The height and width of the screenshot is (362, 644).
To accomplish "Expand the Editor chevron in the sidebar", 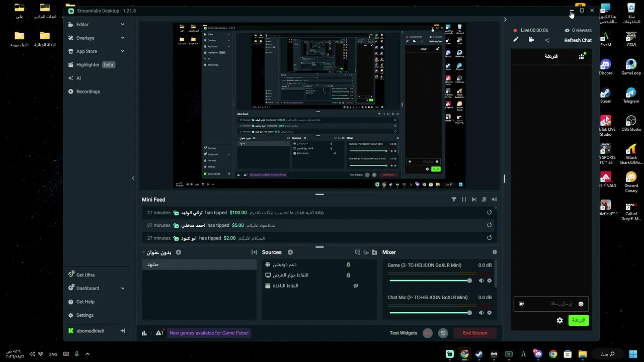I will tap(122, 25).
